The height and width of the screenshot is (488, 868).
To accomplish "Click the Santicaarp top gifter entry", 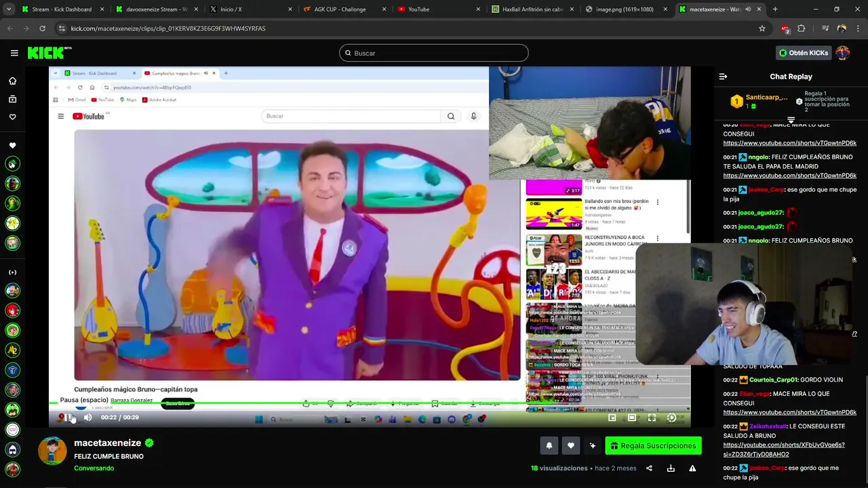I will click(x=759, y=101).
